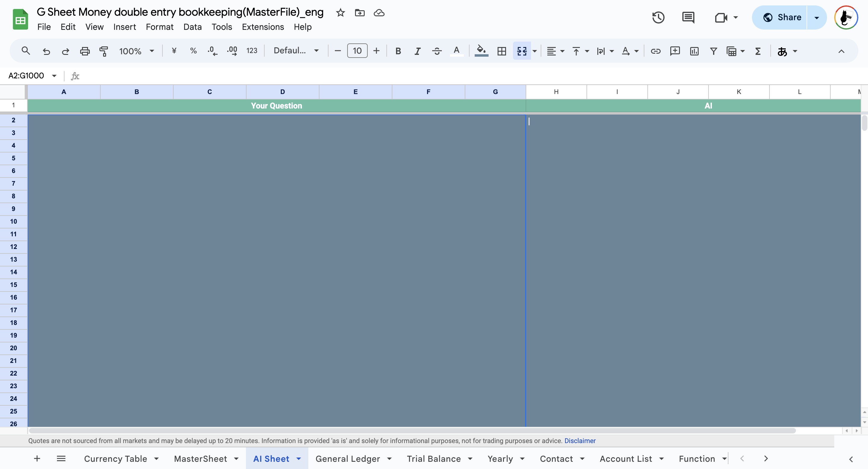Click the Share button
This screenshot has width=868, height=469.
[782, 17]
